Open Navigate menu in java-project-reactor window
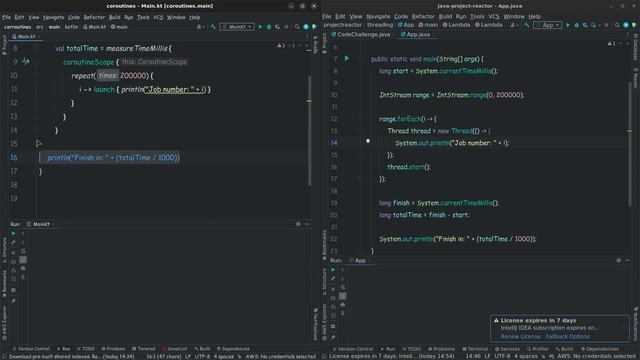Screen dimensions: 640x360 tap(378, 16)
